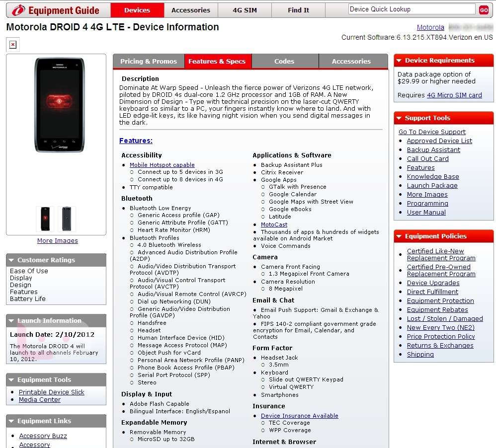Open Printable Device Slick link
Viewport: 496px width, 448px height.
(x=52, y=392)
